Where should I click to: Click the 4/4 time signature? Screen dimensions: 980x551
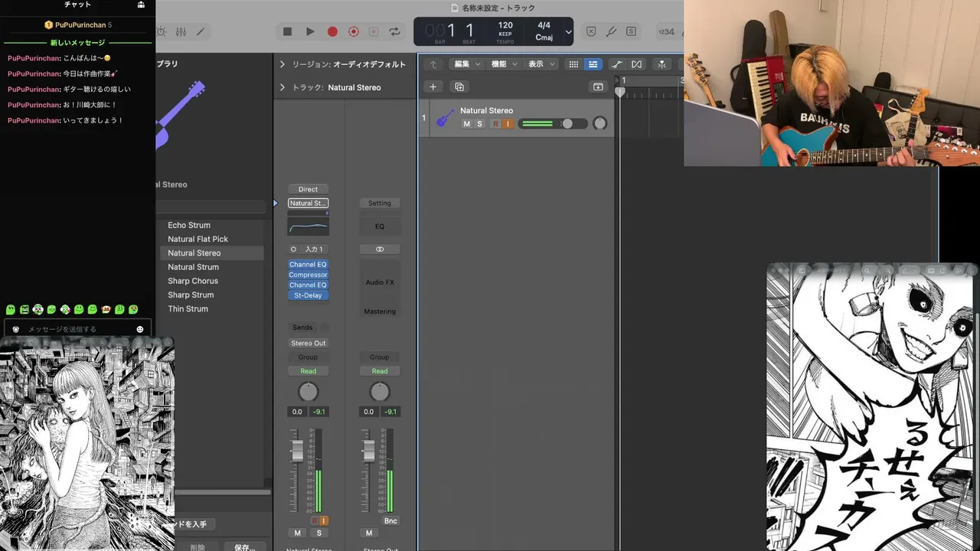point(544,25)
